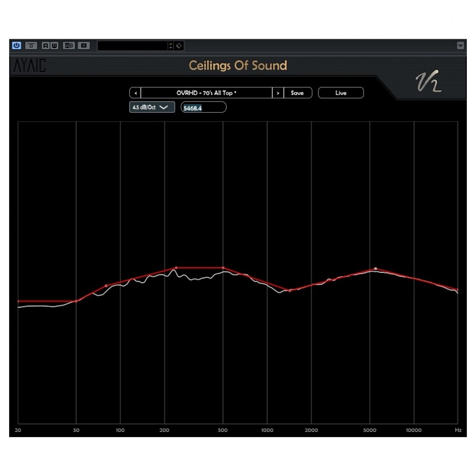
Task: Toggle the plugin power button
Action: point(16,46)
